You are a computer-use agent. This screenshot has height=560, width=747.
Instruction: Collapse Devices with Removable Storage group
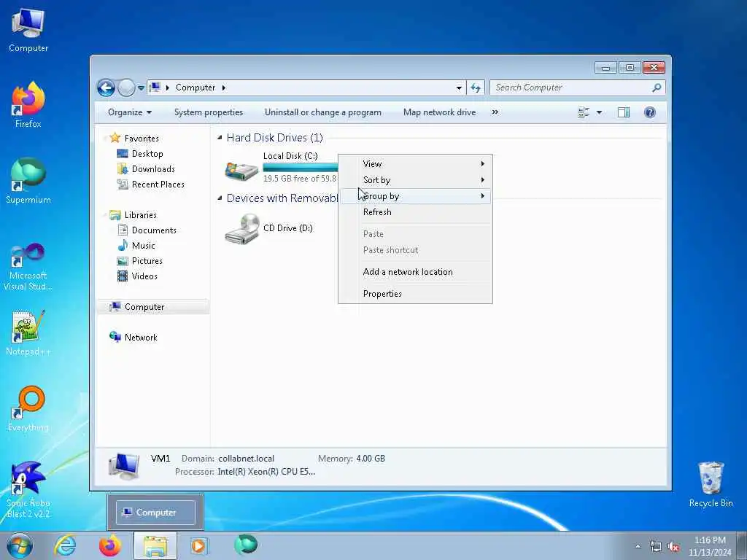[x=220, y=198]
